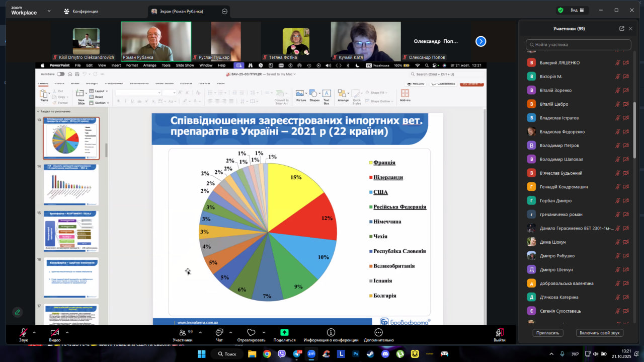Screen dimensions: 644x362
Task: Unmute microphone with the Звук button
Action: [23, 333]
